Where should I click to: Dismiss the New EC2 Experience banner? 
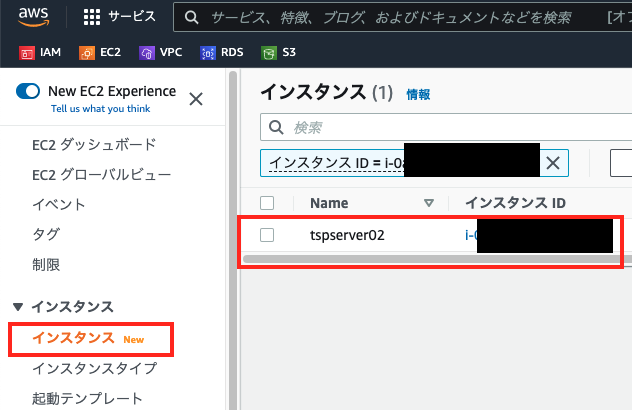196,99
